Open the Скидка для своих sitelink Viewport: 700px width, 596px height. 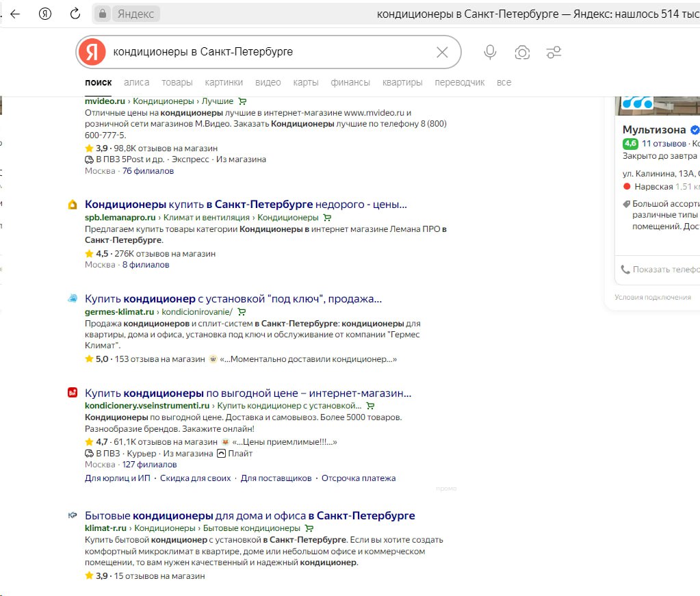click(x=195, y=478)
